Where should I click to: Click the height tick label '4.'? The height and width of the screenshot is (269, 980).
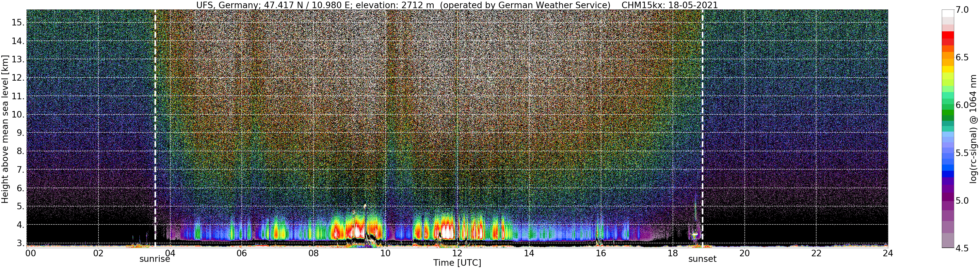20,225
